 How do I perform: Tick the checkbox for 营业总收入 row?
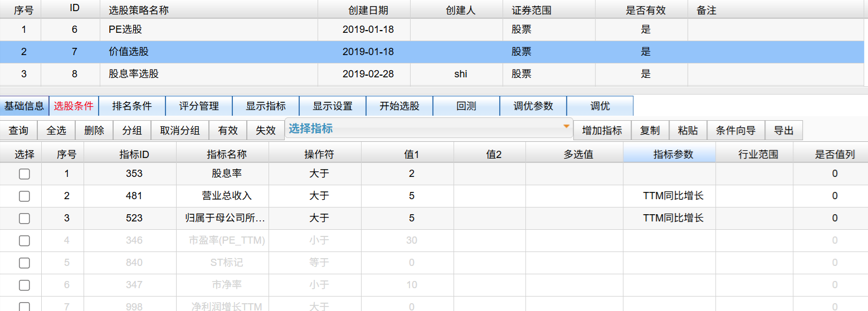pyautogui.click(x=24, y=196)
